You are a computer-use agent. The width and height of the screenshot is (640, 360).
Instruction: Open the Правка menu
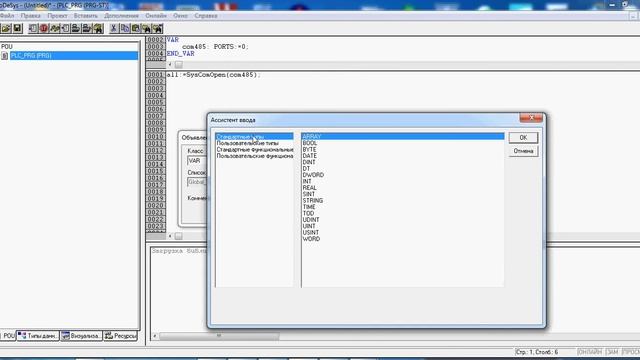[x=31, y=16]
